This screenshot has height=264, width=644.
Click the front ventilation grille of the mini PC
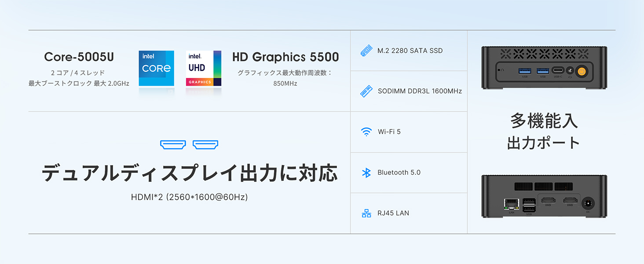(544, 54)
